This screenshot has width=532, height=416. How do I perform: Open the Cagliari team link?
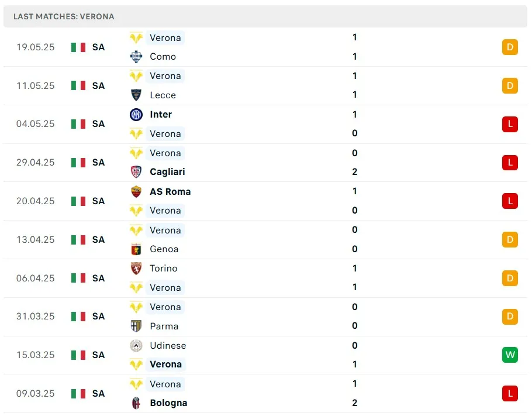167,172
